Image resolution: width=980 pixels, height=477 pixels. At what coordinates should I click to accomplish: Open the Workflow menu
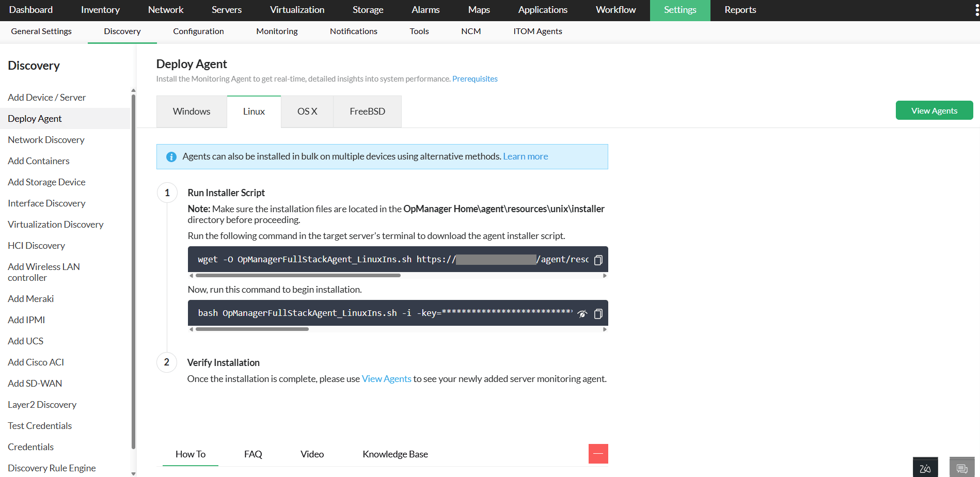[x=616, y=10]
